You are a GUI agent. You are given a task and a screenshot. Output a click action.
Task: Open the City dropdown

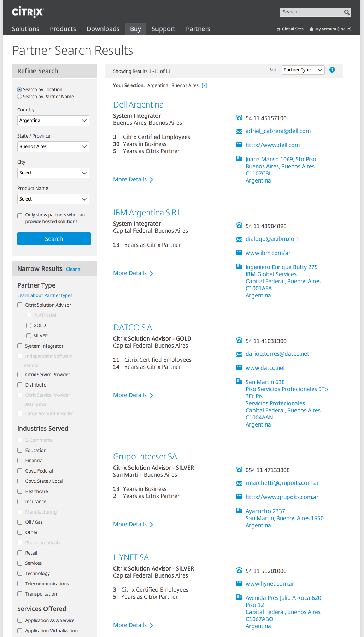pyautogui.click(x=53, y=173)
